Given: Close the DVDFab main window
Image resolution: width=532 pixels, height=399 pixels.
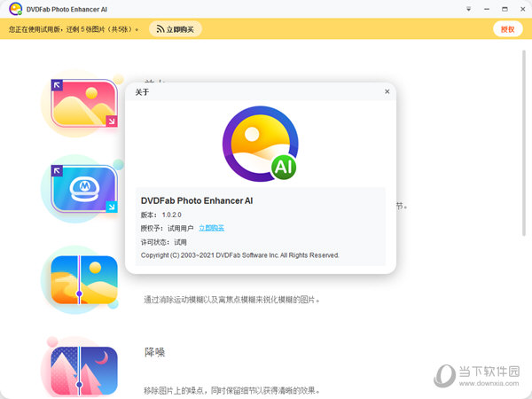Looking at the screenshot, I should pos(523,9).
